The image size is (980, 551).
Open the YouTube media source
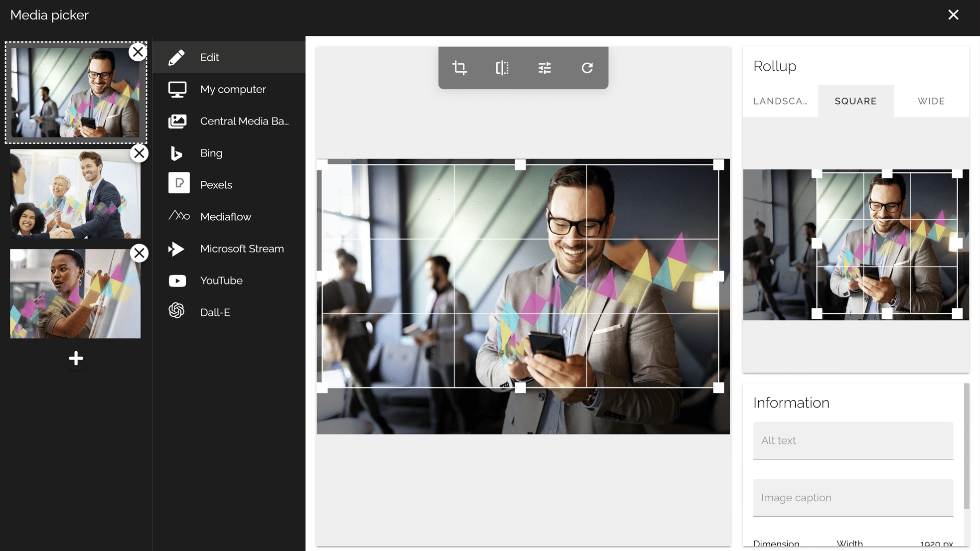pos(221,280)
